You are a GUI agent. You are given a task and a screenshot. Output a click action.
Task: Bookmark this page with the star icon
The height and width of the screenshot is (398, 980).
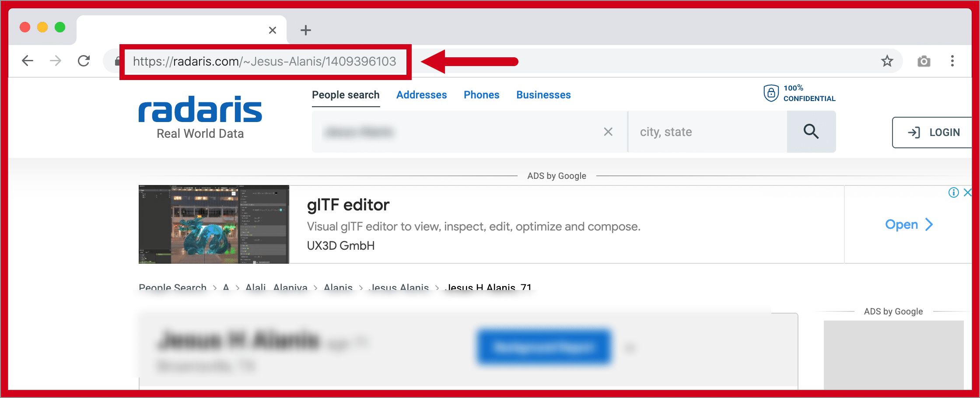coord(887,61)
